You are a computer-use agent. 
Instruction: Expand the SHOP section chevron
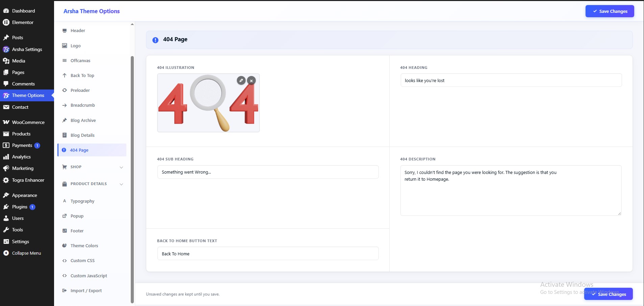pyautogui.click(x=121, y=167)
